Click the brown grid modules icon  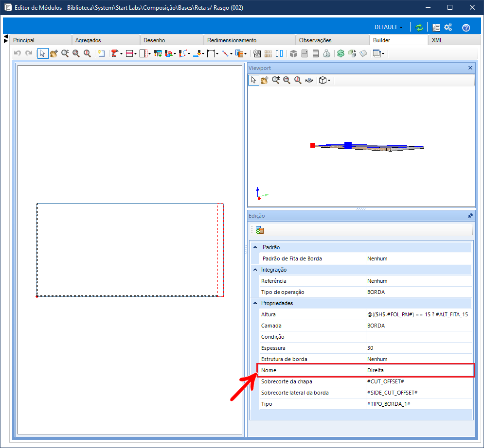coord(268,53)
